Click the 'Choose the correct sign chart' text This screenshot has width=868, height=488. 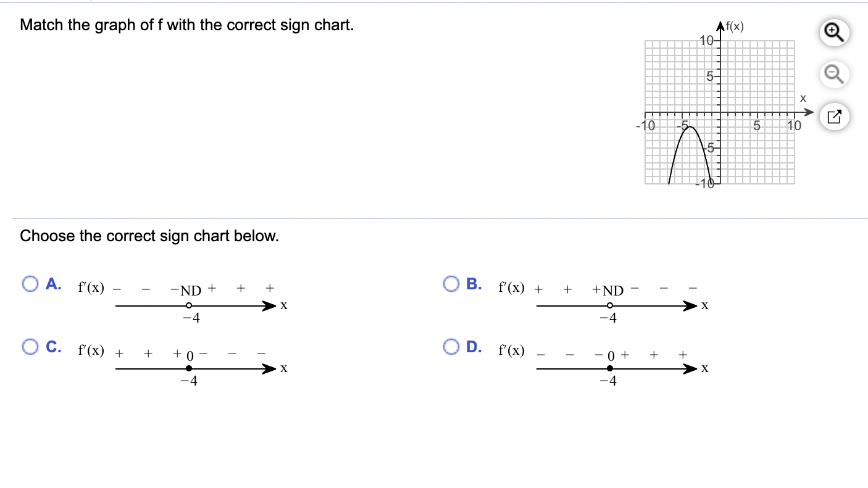149,236
